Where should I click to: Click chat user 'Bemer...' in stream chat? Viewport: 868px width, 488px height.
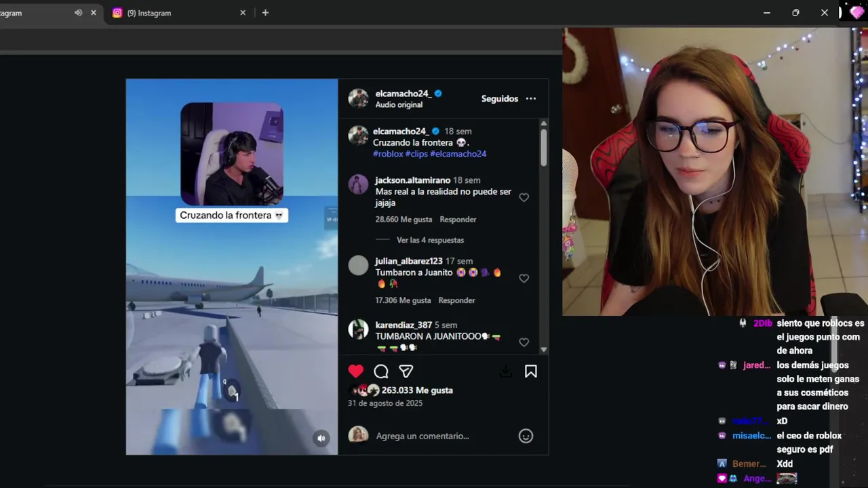click(749, 464)
